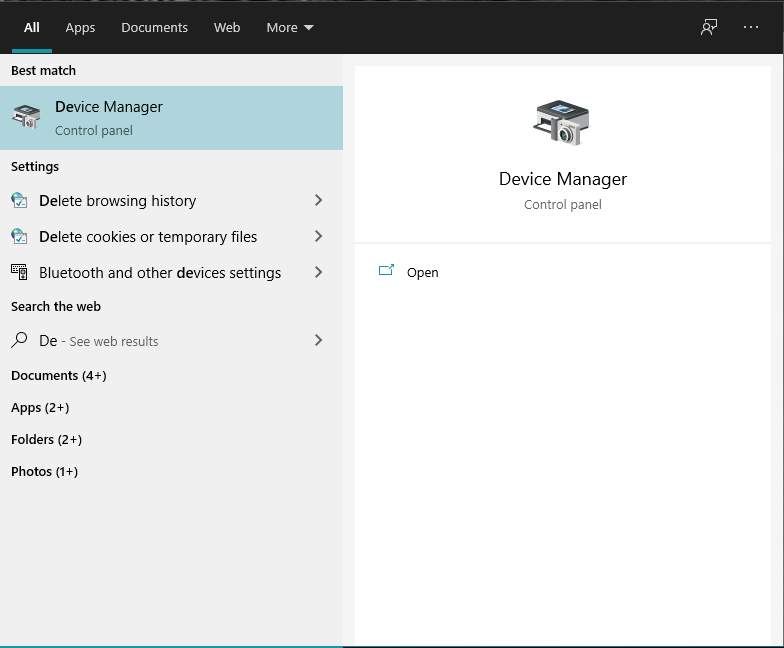Switch to the All tab

click(32, 28)
